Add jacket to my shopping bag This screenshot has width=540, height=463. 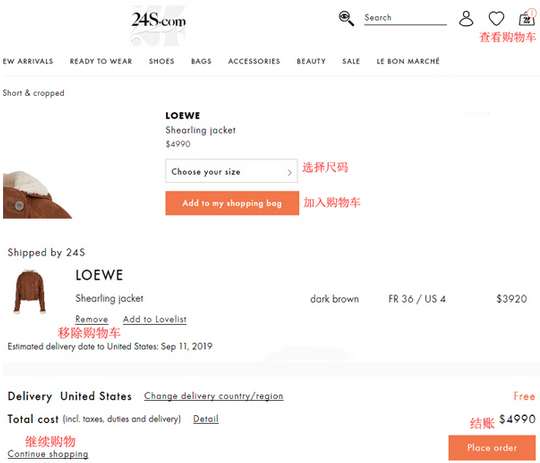232,203
